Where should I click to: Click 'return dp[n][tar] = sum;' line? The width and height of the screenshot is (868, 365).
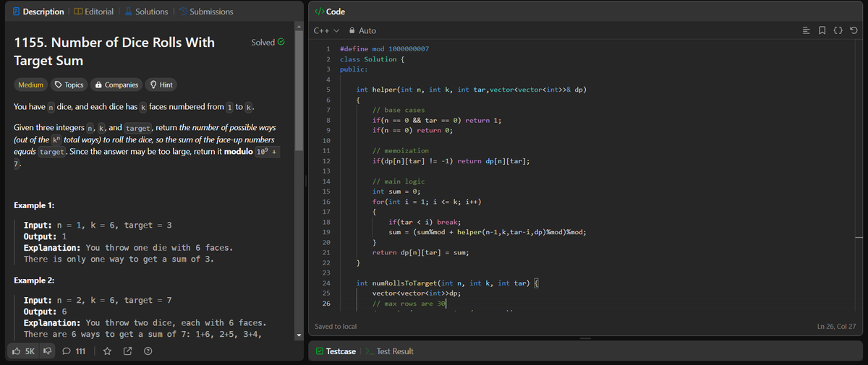click(422, 252)
